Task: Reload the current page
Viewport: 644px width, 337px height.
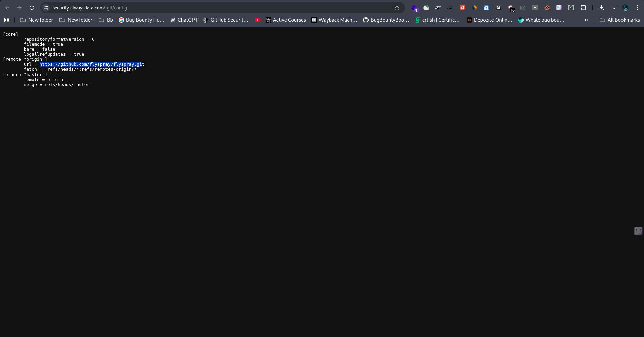Action: 32,8
